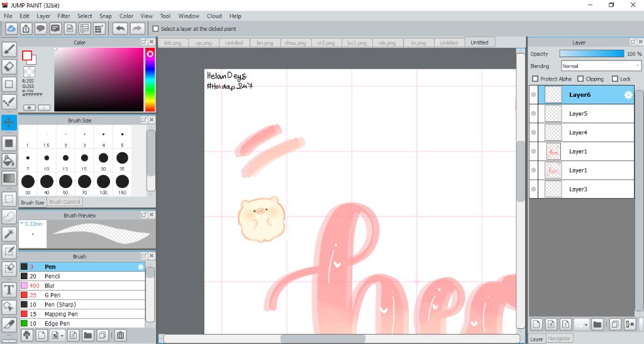Select the Lasso selection tool
Screen dimensions: 644x344
pyautogui.click(x=9, y=216)
